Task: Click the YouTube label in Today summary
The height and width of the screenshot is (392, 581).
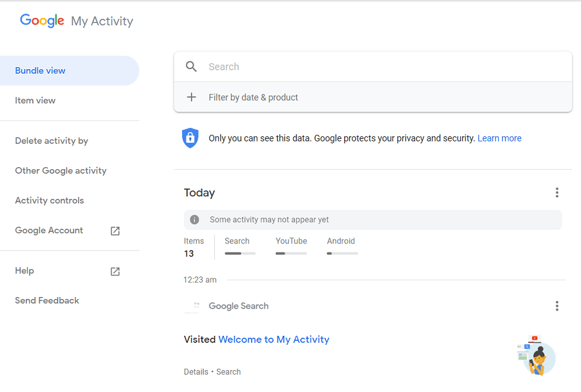Action: coord(291,241)
